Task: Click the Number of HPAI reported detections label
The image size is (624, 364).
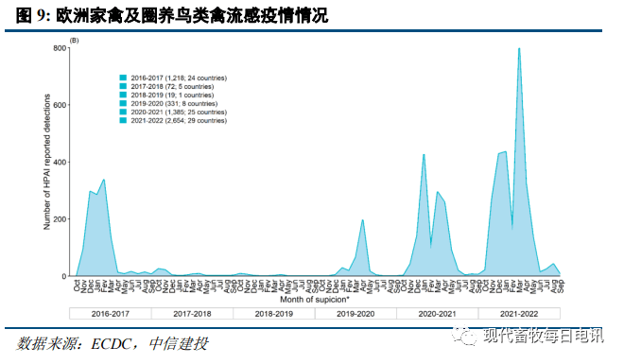Action: [x=47, y=162]
